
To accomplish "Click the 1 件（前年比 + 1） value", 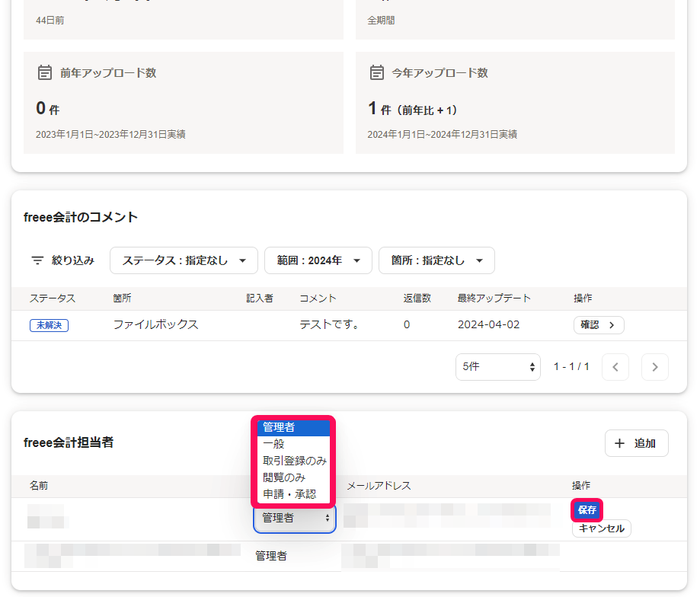I will (413, 108).
